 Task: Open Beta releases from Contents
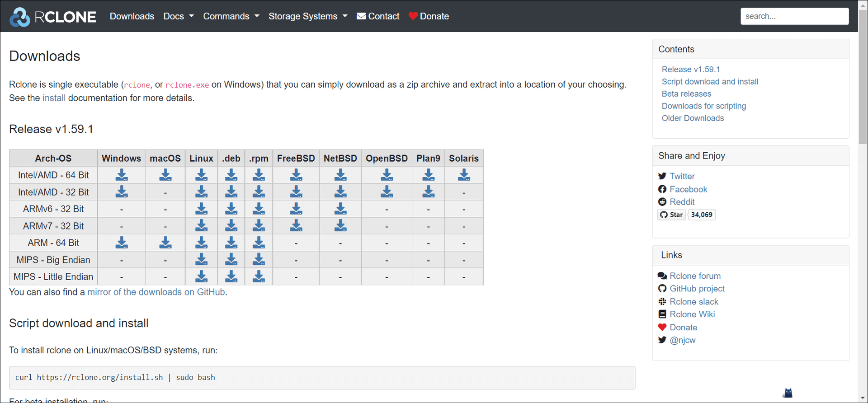[686, 94]
